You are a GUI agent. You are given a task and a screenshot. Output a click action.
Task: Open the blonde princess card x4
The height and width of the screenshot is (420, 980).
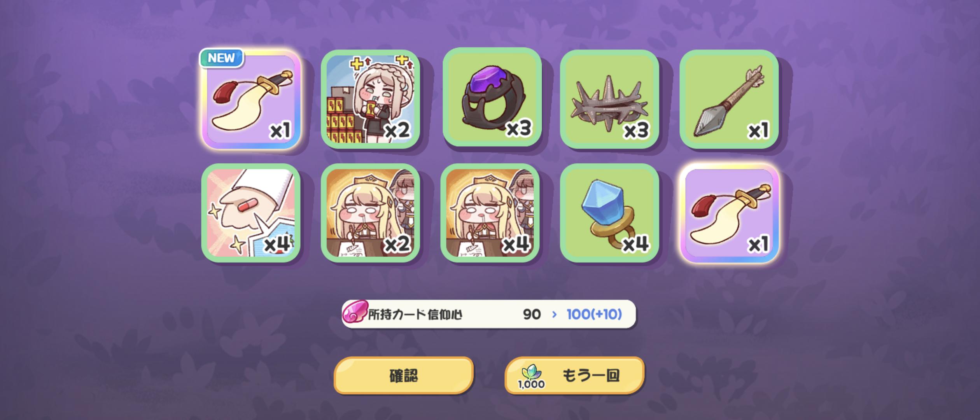coord(490,213)
